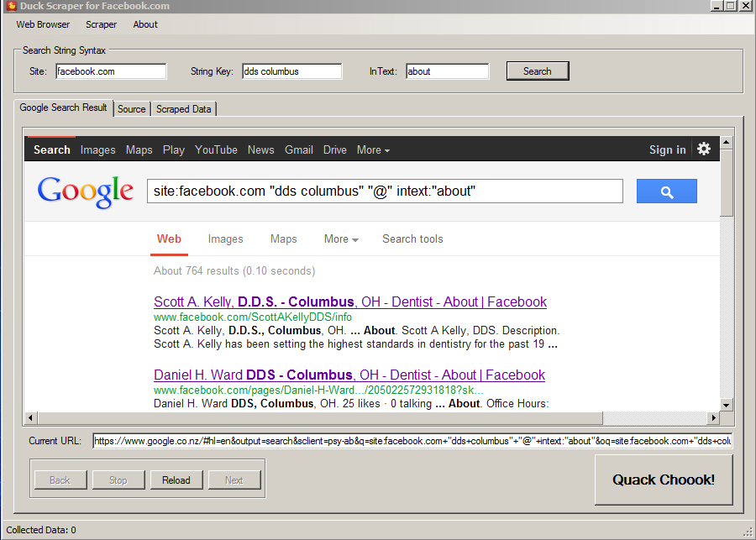
Task: Click www.facebook.com/ScottAKellyDDS/info URL text
Action: pyautogui.click(x=253, y=317)
